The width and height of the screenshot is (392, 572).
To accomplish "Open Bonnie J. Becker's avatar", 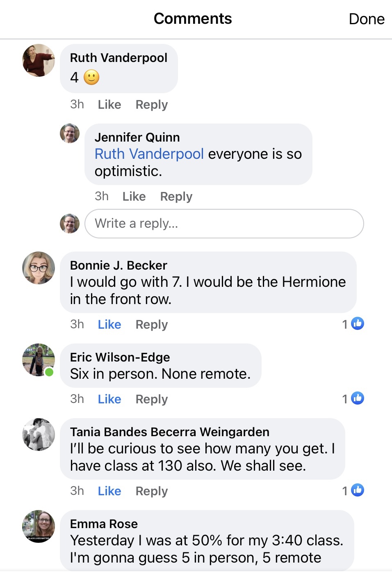I will coord(38,268).
